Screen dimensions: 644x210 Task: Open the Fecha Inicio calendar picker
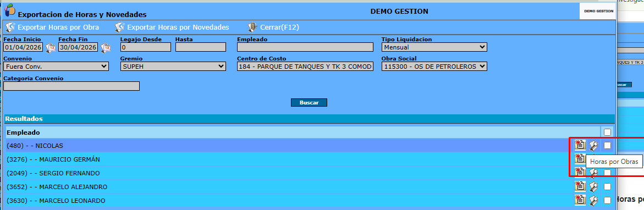51,48
